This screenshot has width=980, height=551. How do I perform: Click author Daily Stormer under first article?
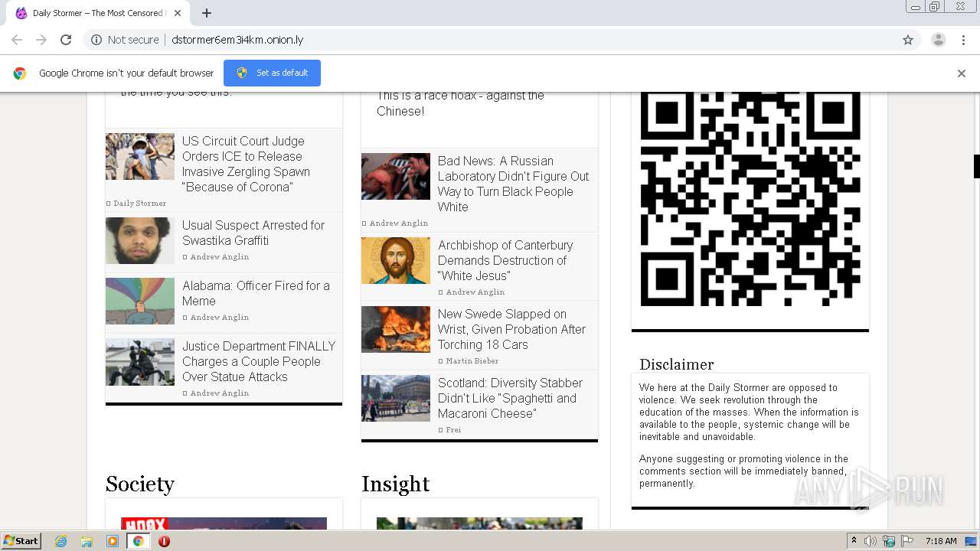(x=139, y=204)
